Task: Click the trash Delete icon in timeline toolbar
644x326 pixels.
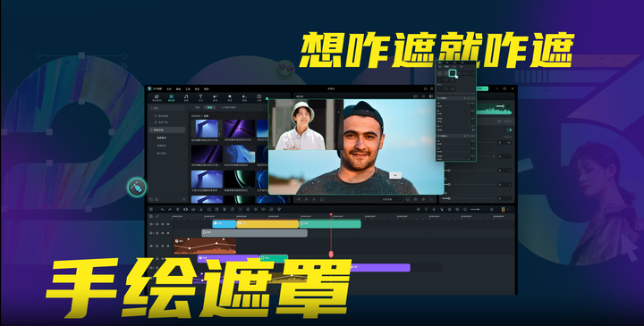Action: 177,209
